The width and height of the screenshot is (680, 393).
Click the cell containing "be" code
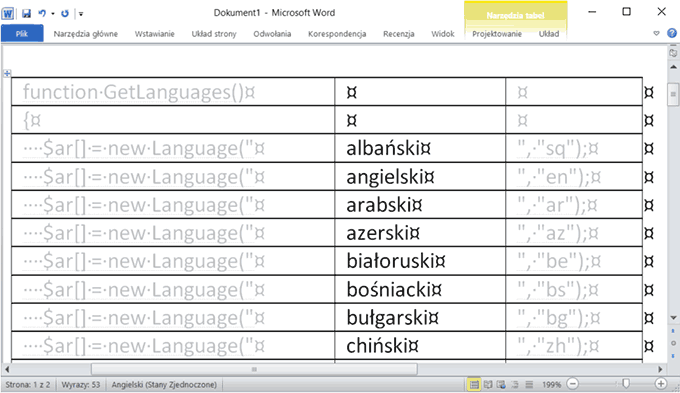(574, 261)
